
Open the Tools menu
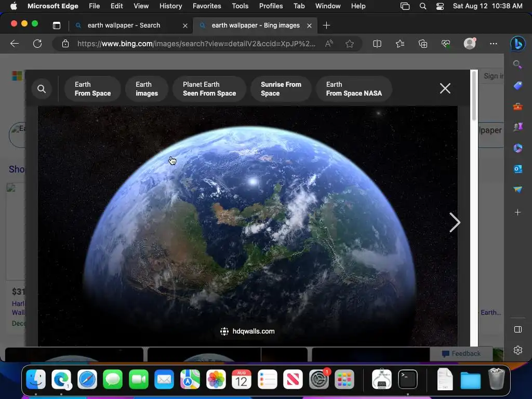pos(240,6)
